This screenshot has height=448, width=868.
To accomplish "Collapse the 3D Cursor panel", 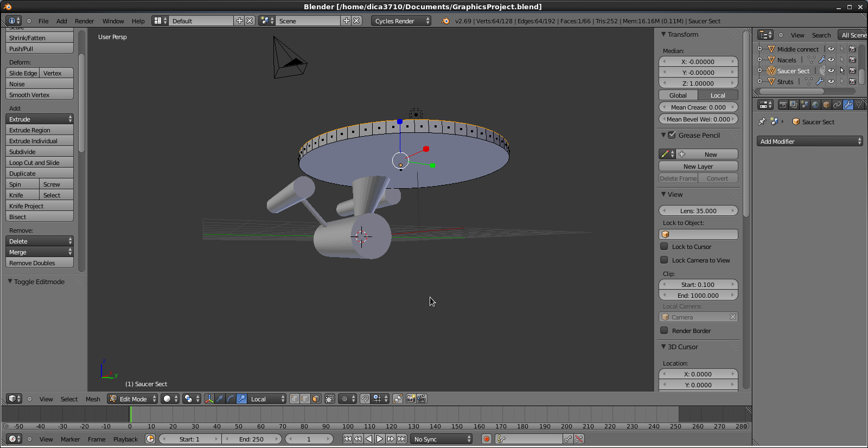I will (663, 347).
